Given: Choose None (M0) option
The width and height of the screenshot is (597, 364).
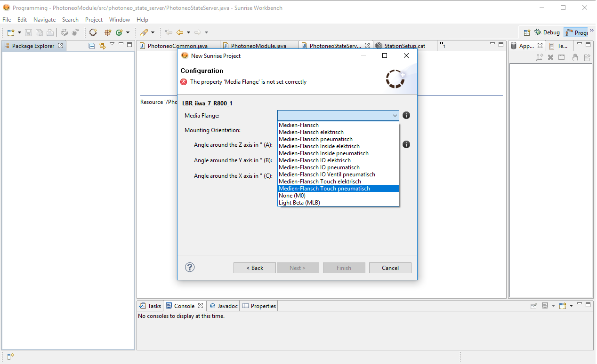Looking at the screenshot, I should [338, 196].
